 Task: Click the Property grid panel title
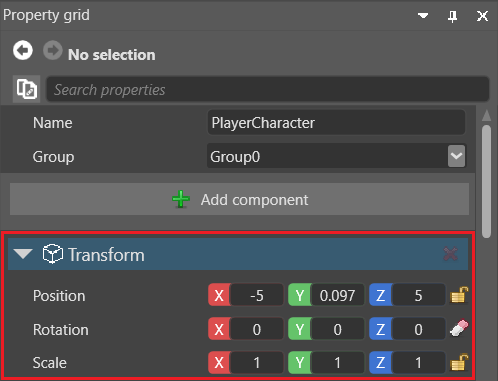46,15
